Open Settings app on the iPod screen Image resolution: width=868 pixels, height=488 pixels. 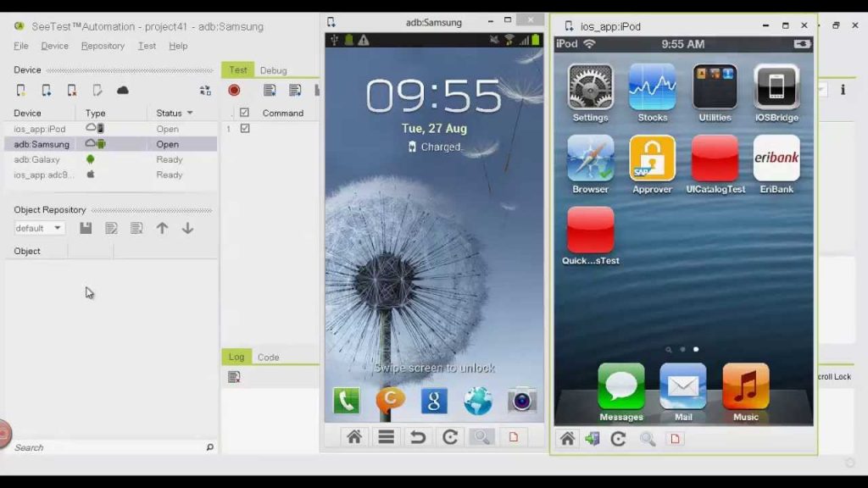591,87
